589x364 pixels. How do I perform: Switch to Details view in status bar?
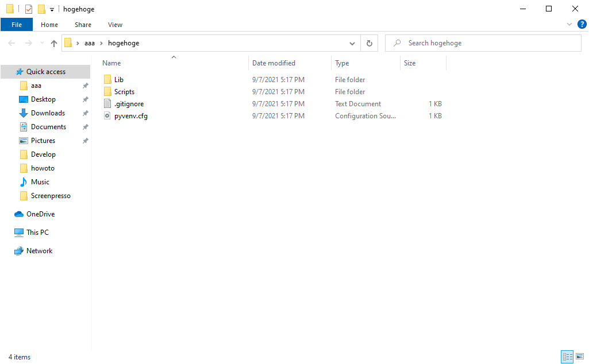coord(567,357)
